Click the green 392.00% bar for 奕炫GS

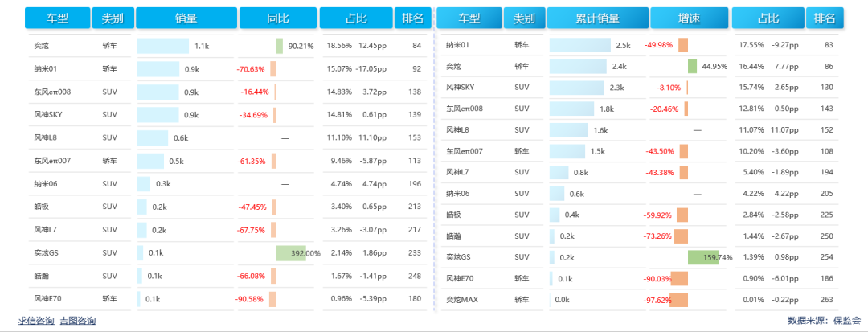point(291,253)
